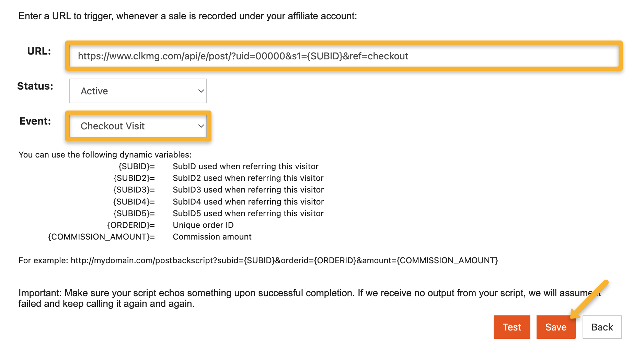
Task: Click the {SUBID4}= variable name
Action: [x=134, y=202]
